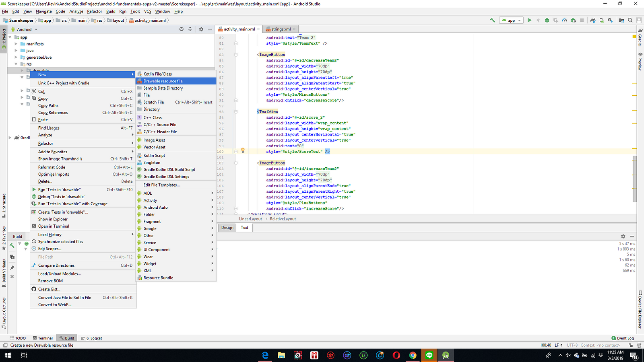Open the Profile app gauge icon
This screenshot has width=644, height=362.
[564, 20]
